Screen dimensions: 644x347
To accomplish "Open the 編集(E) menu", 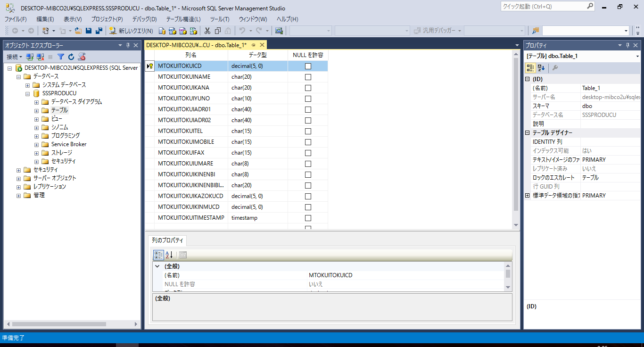I will coord(45,19).
